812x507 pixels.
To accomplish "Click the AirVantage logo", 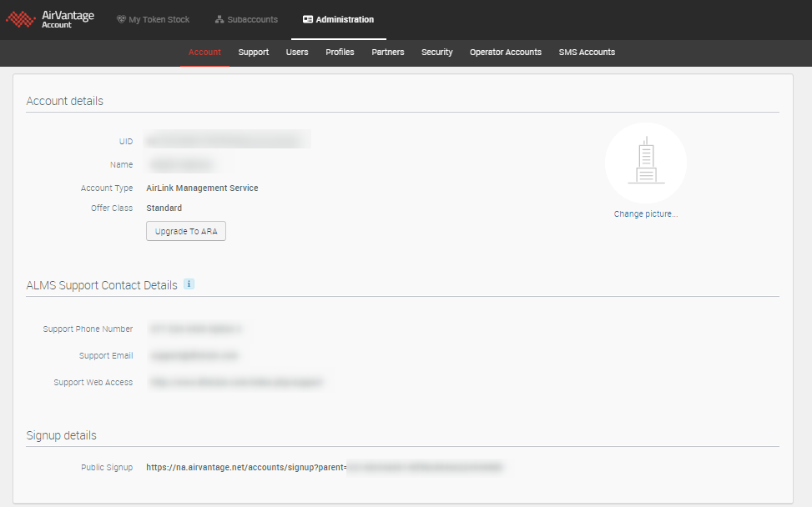I will click(50, 19).
